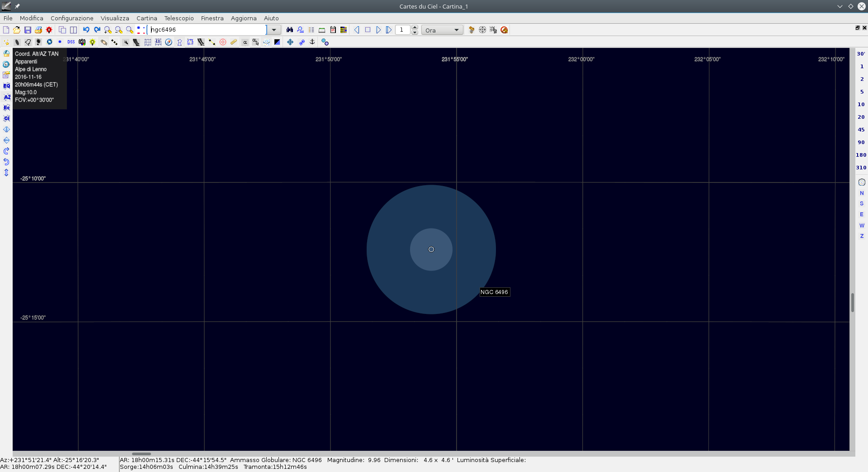Click the telescope target crosshair icon

click(x=482, y=30)
